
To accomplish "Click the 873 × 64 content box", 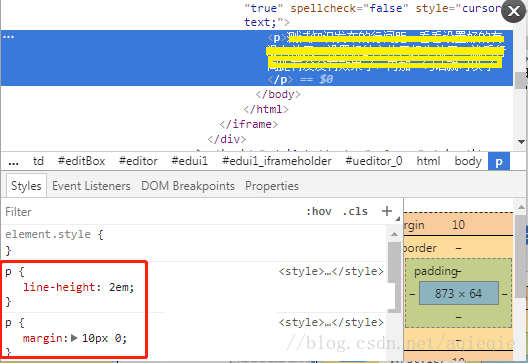I will 459,294.
